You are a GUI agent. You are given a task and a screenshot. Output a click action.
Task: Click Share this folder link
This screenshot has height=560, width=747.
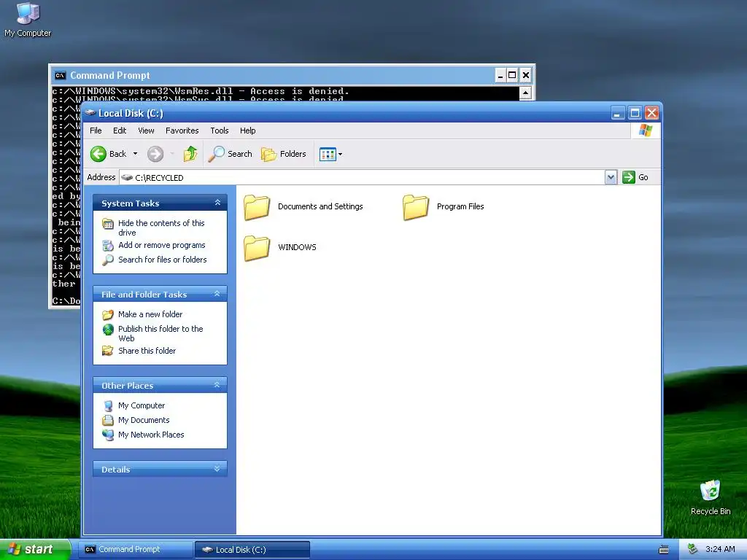(147, 351)
